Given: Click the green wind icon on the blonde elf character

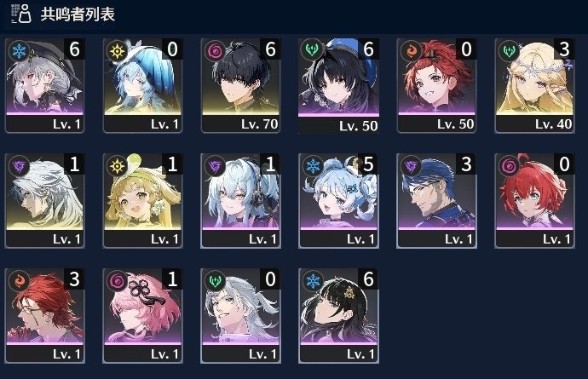Looking at the screenshot, I should coord(509,50).
